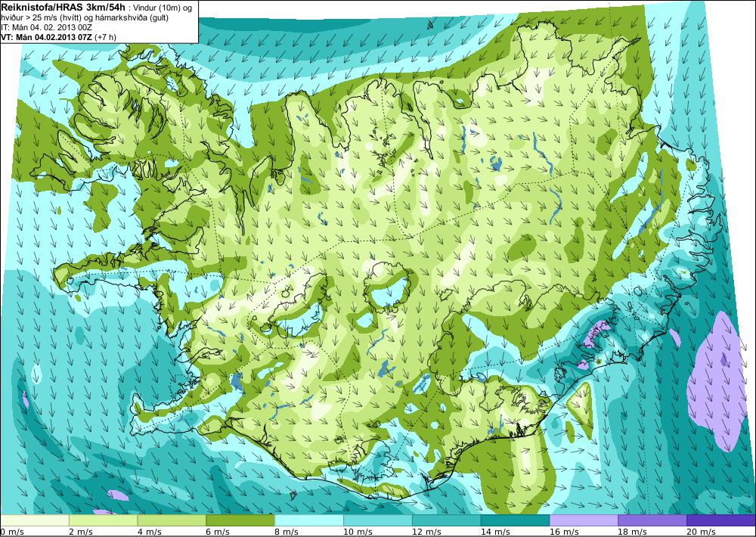756x537 pixels.
Task: Click the light green 2–4 m/s legend swatch
Action: pyautogui.click(x=103, y=520)
